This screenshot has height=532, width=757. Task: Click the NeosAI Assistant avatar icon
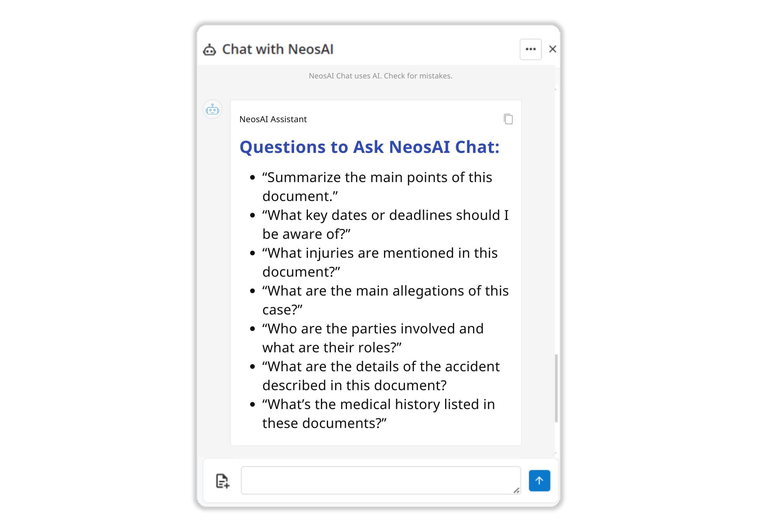coord(213,109)
